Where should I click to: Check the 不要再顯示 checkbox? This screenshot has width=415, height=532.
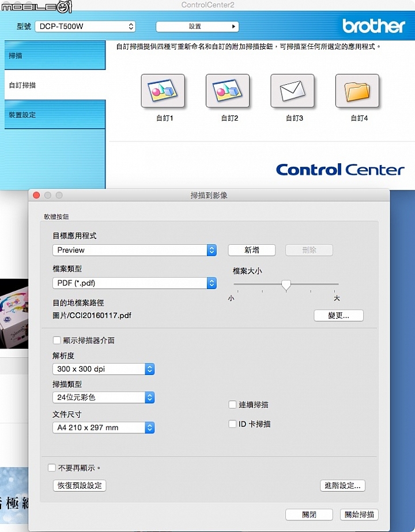tap(52, 468)
